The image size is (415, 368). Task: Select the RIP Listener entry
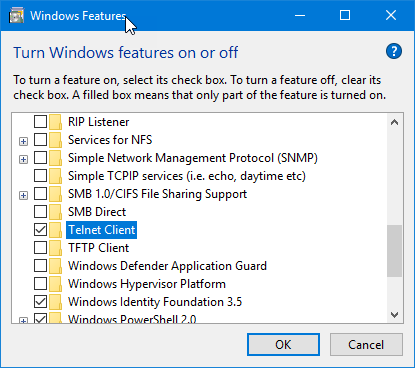click(x=98, y=122)
